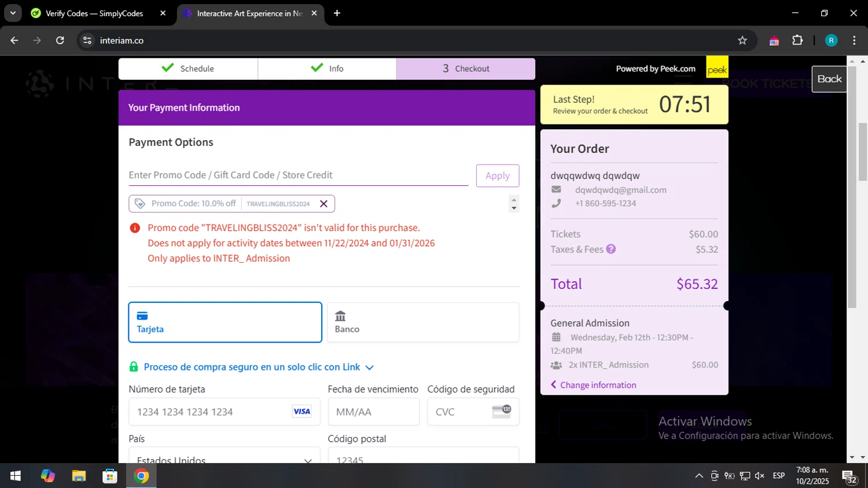
Task: Click the 07:51 countdown timer
Action: click(685, 104)
